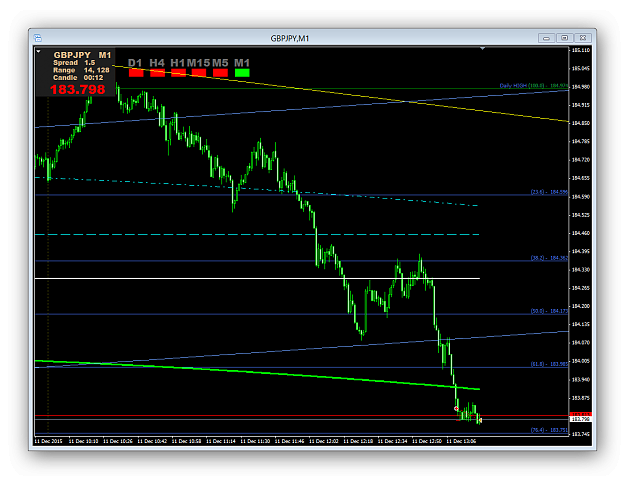Select the H1 timeframe label
The height and width of the screenshot is (479, 625).
[178, 63]
